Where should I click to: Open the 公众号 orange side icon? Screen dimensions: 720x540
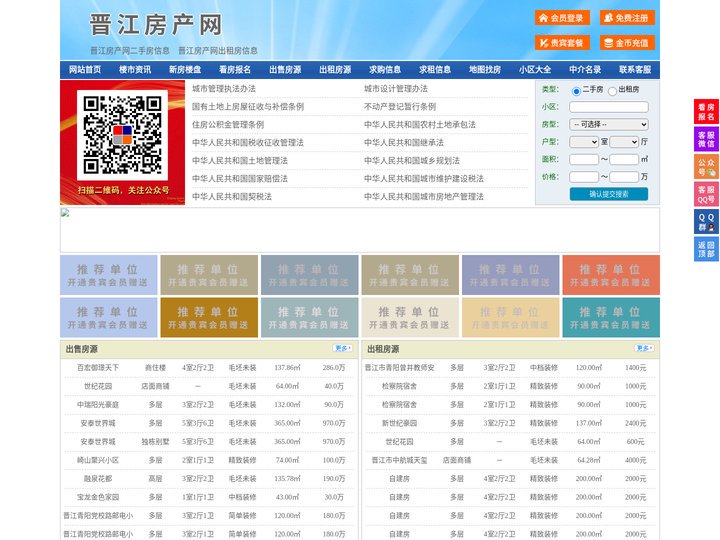coord(706,167)
